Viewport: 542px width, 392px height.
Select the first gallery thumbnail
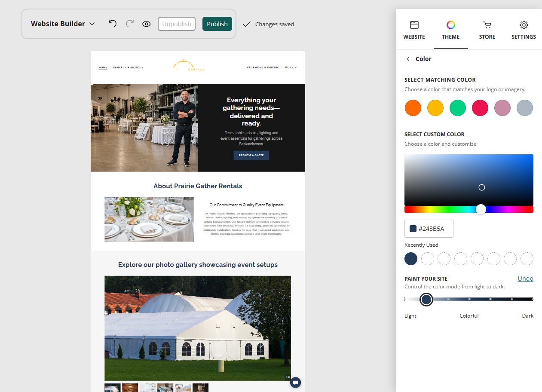tap(113, 388)
